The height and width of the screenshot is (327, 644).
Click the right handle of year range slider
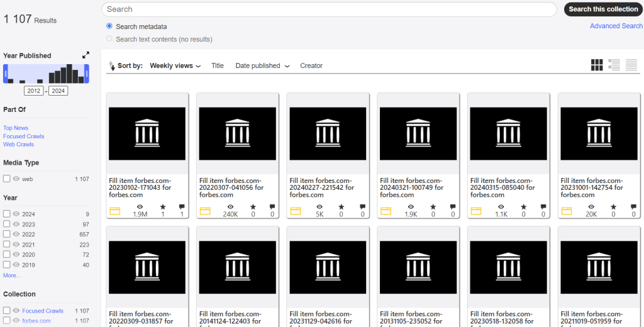[x=87, y=74]
